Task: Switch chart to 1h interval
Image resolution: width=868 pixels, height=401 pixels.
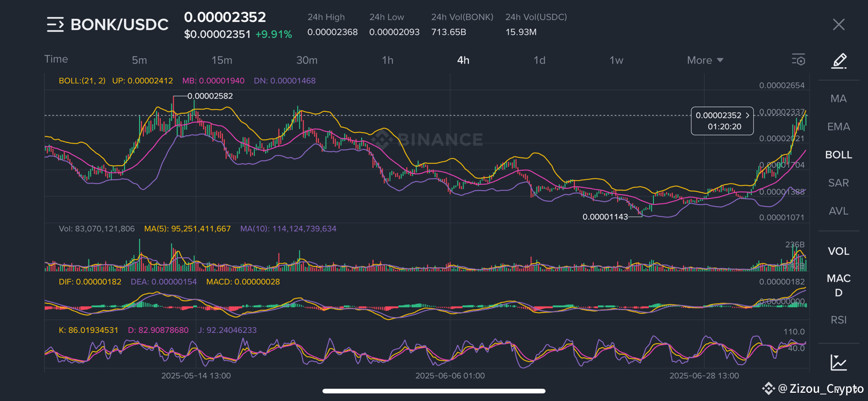Action: point(387,60)
